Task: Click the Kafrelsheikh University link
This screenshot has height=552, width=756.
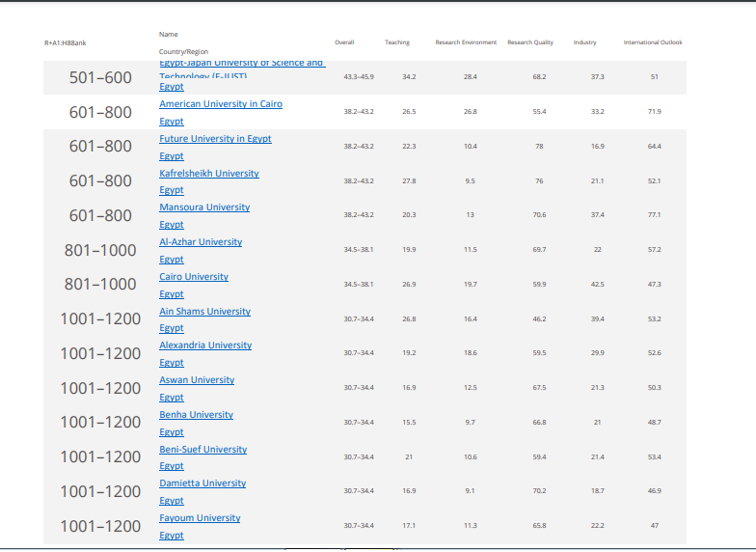Action: coord(209,174)
